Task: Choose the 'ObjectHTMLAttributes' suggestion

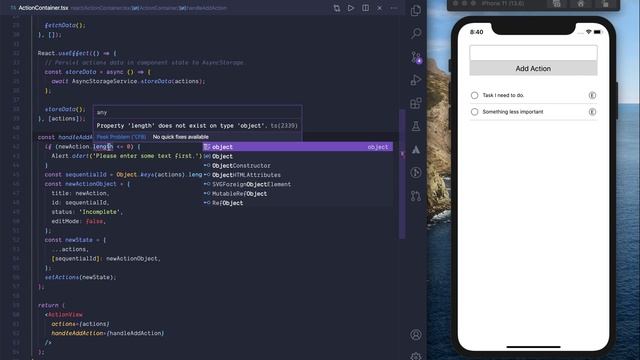Action: click(298, 175)
